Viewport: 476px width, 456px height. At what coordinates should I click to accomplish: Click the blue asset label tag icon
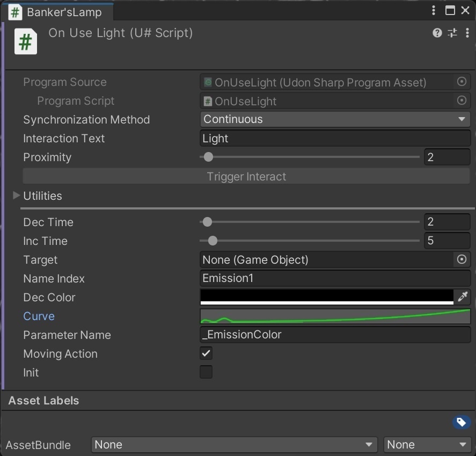pyautogui.click(x=460, y=422)
